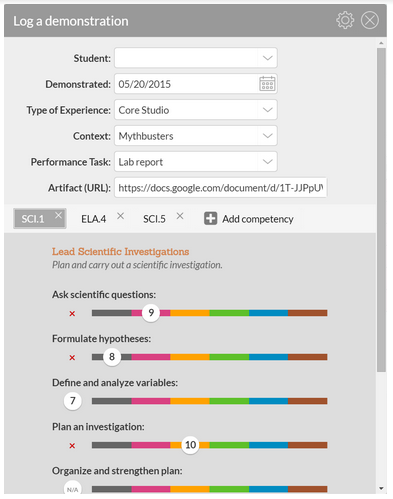Click the scroll down arrow
393x499 pixels.
tap(381, 489)
